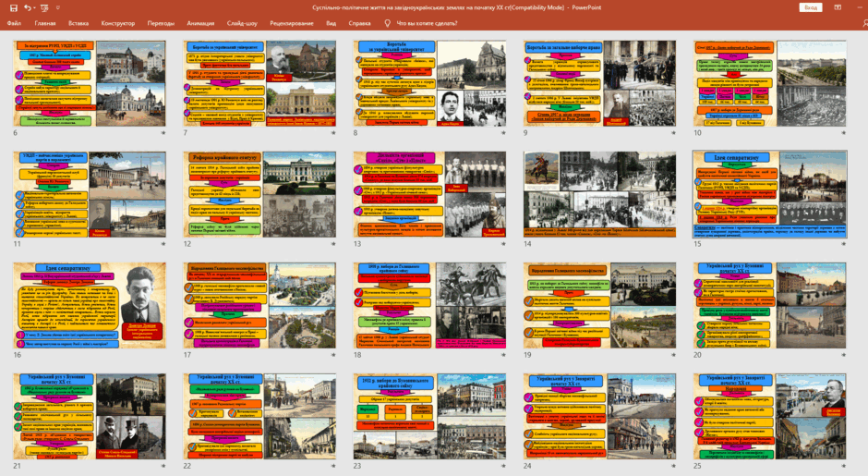Play animation star icon for slide 20
Viewport: 868px width, 476px height.
point(843,355)
